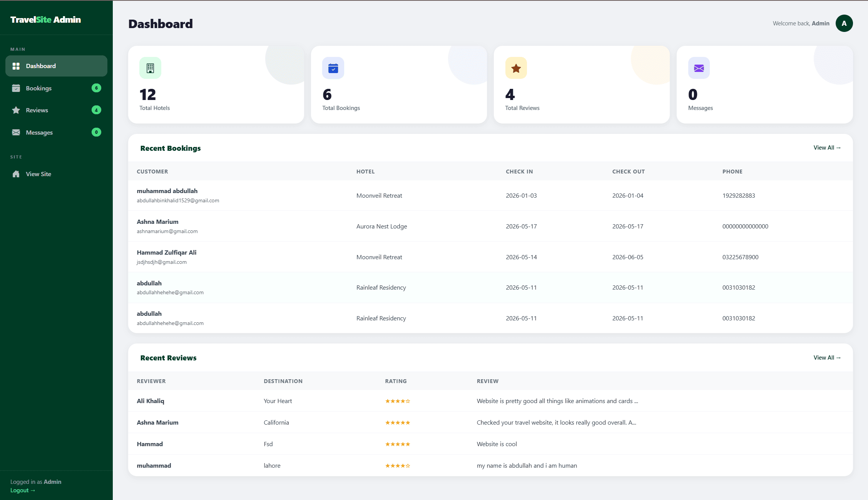Open View Site from the sidebar
Screen dimensions: 868x500
click(x=56, y=174)
